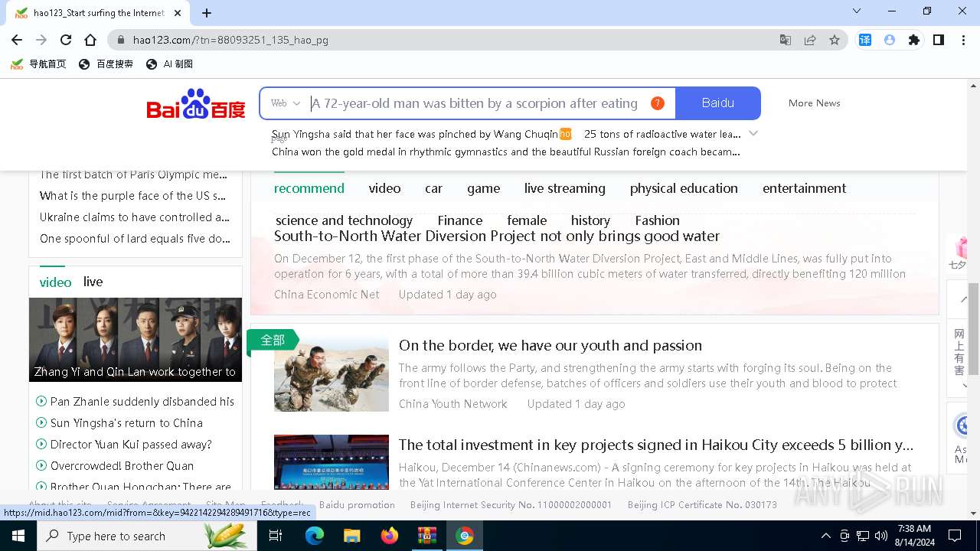Select the recommend tab
This screenshot has height=551, width=980.
pos(309,188)
